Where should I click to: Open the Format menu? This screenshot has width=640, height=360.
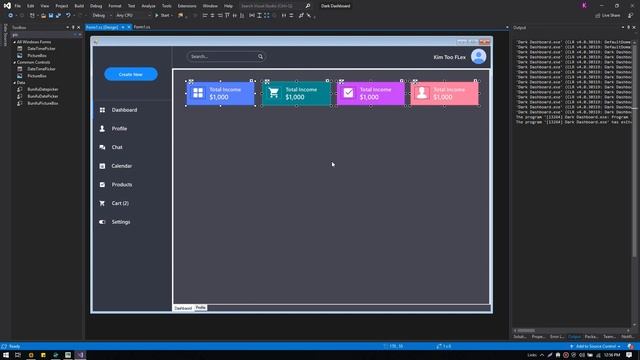(115, 6)
